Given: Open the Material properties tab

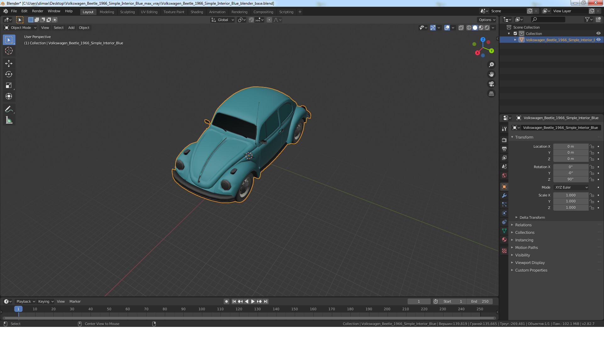Looking at the screenshot, I should click(504, 240).
